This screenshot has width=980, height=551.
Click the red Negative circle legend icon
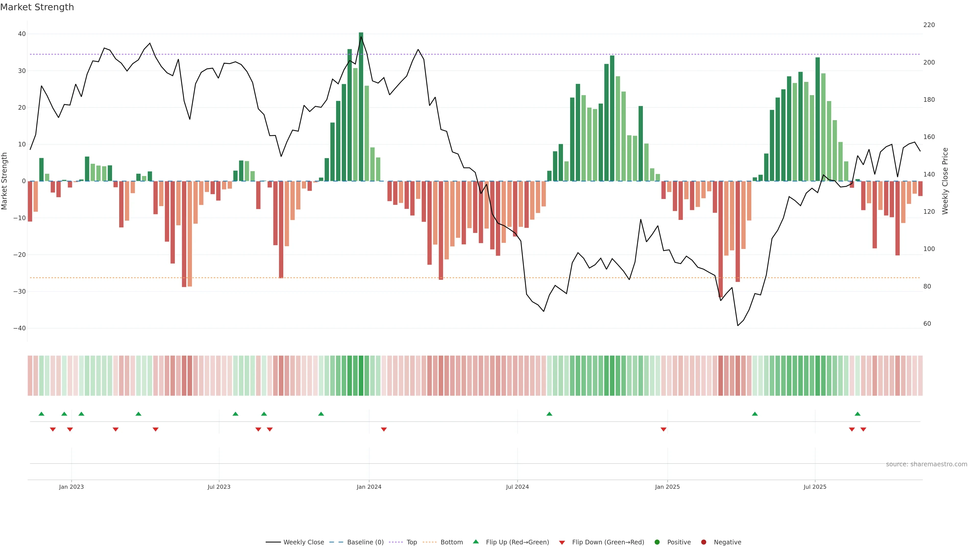(703, 542)
